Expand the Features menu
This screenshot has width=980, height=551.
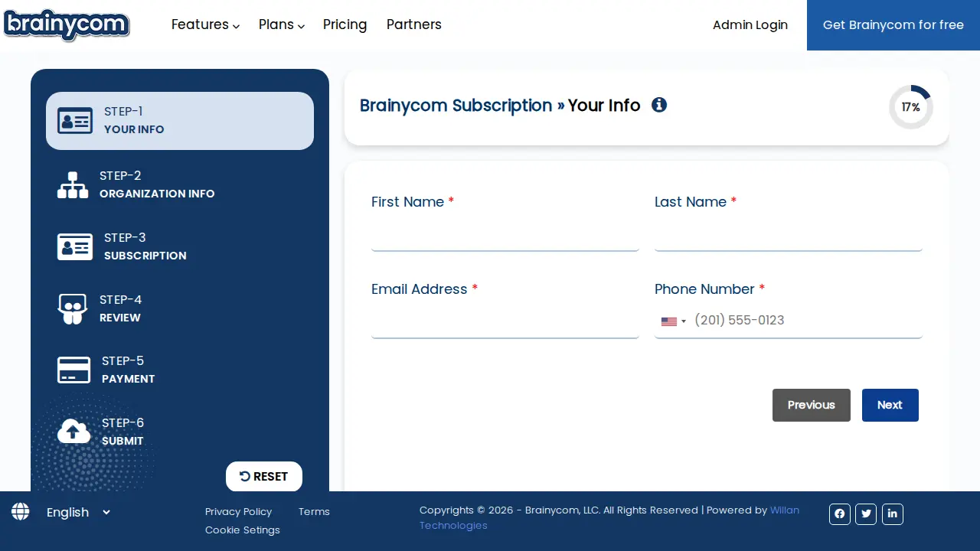pos(205,24)
